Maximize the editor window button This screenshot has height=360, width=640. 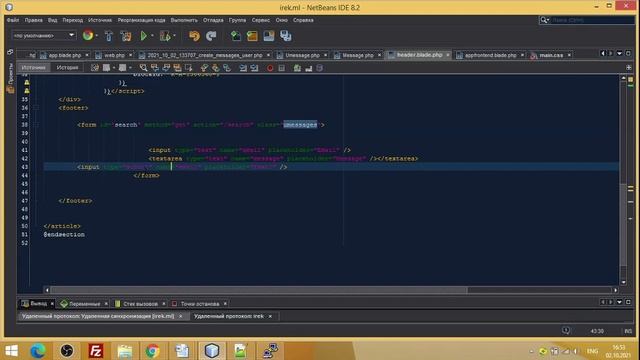click(x=628, y=53)
